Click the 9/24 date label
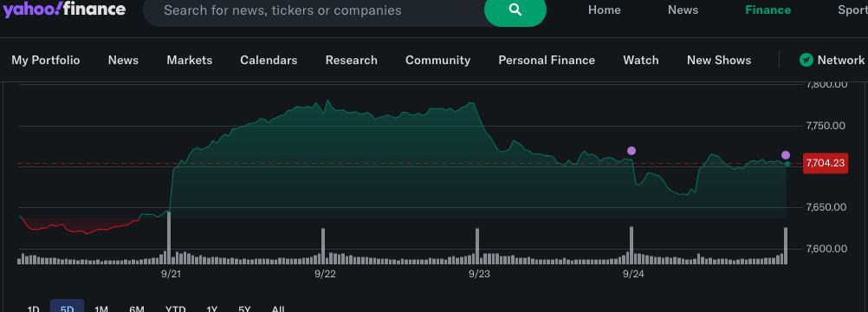 click(x=632, y=274)
